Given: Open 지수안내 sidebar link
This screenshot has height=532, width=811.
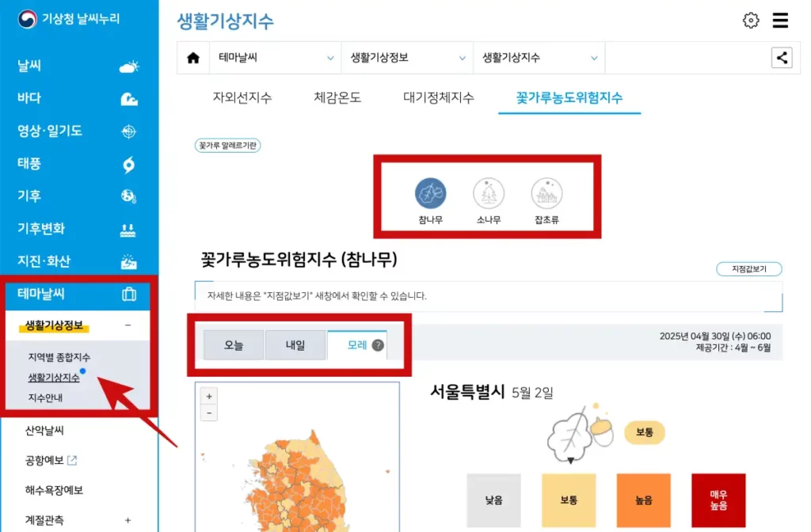Looking at the screenshot, I should [45, 397].
